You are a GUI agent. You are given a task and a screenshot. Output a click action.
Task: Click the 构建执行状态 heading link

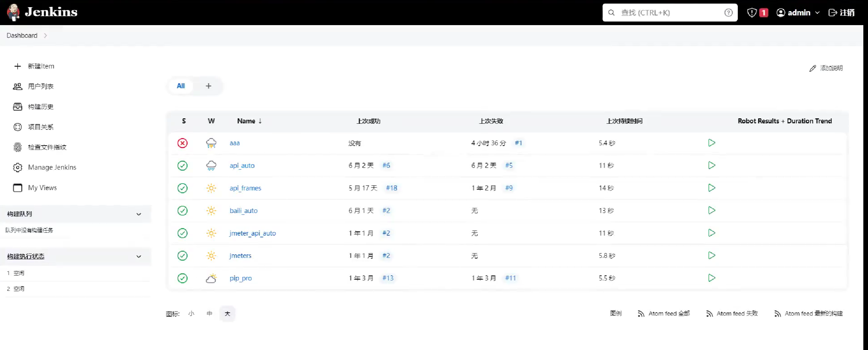pos(26,256)
